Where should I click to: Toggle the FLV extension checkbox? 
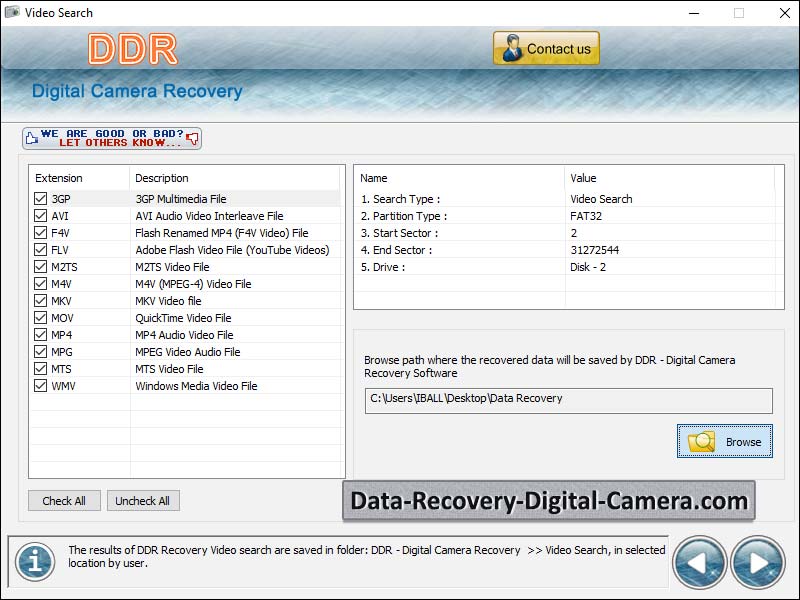(40, 249)
